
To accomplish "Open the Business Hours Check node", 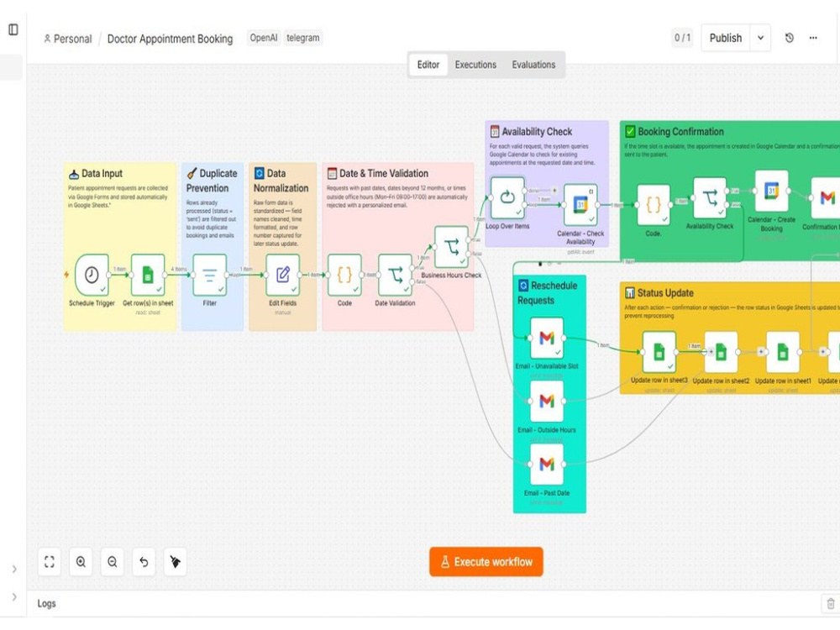I will [x=452, y=247].
